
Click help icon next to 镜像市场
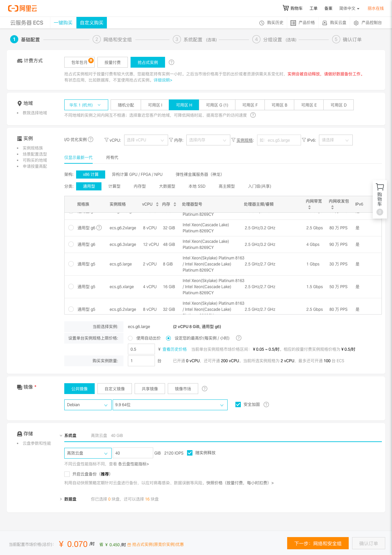(205, 389)
